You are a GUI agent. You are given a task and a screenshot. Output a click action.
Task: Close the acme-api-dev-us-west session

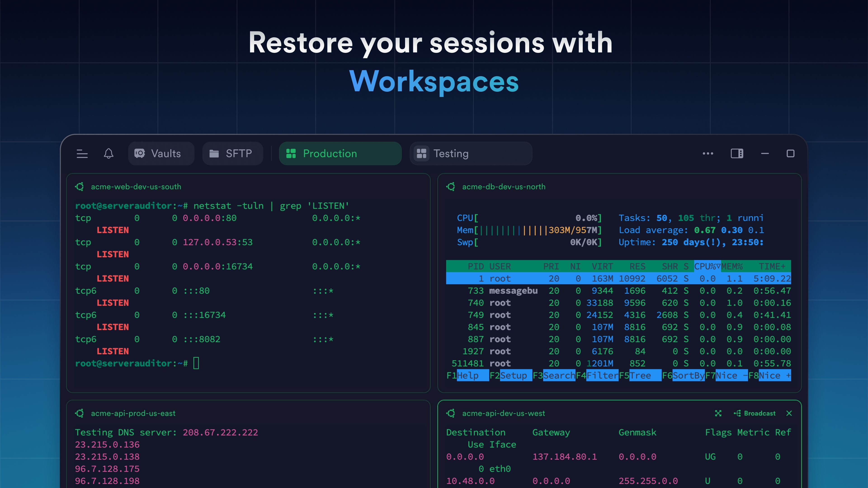click(x=789, y=413)
